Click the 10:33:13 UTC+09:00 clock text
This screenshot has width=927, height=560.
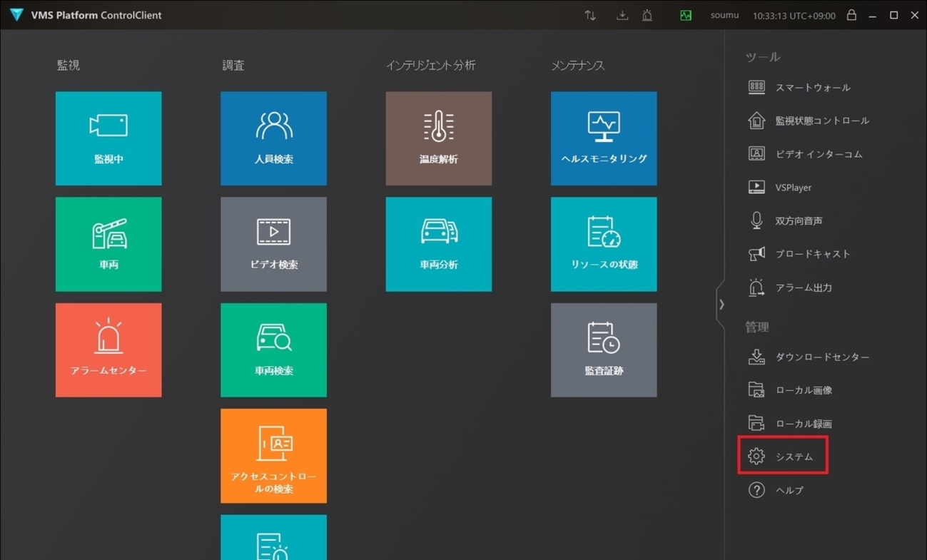[794, 15]
